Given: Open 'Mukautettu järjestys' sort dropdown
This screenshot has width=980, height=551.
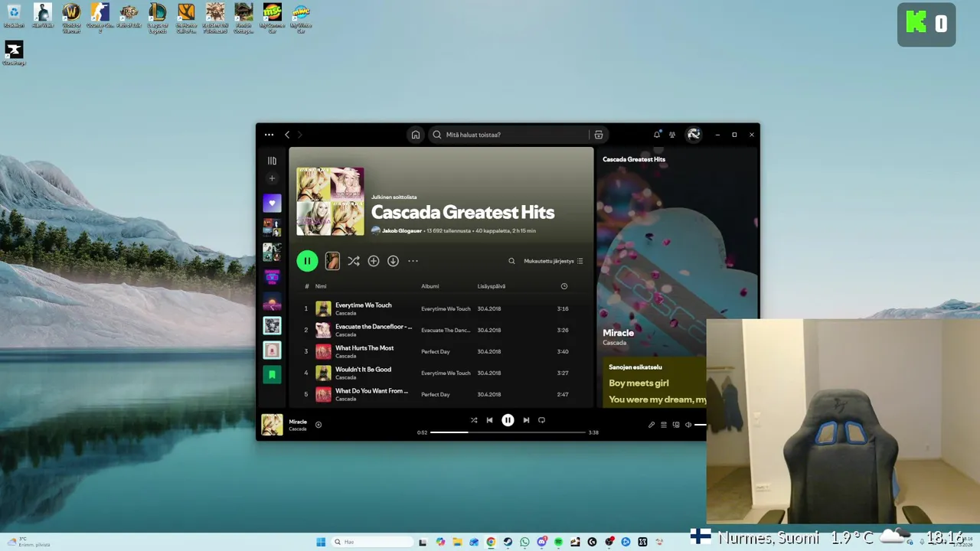Looking at the screenshot, I should click(x=554, y=261).
